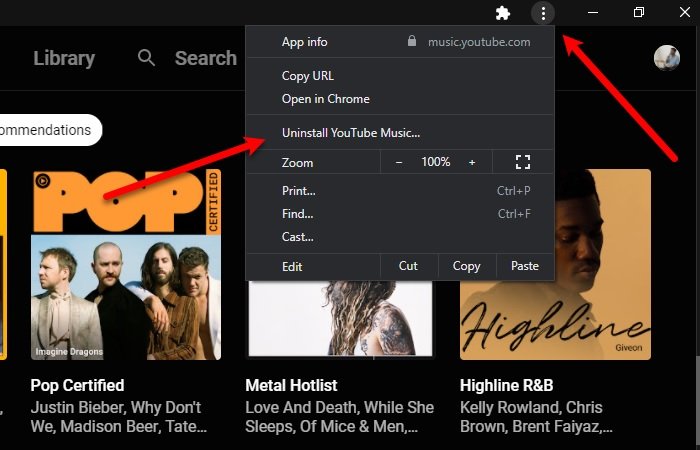Click the fullscreen icon in Zoom row
The image size is (700, 450).
point(523,162)
